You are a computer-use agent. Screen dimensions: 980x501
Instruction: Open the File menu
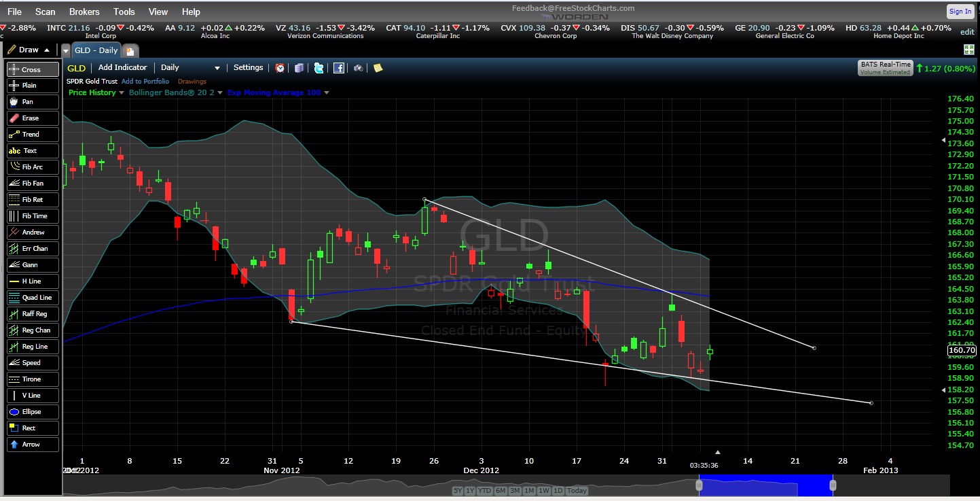(14, 12)
